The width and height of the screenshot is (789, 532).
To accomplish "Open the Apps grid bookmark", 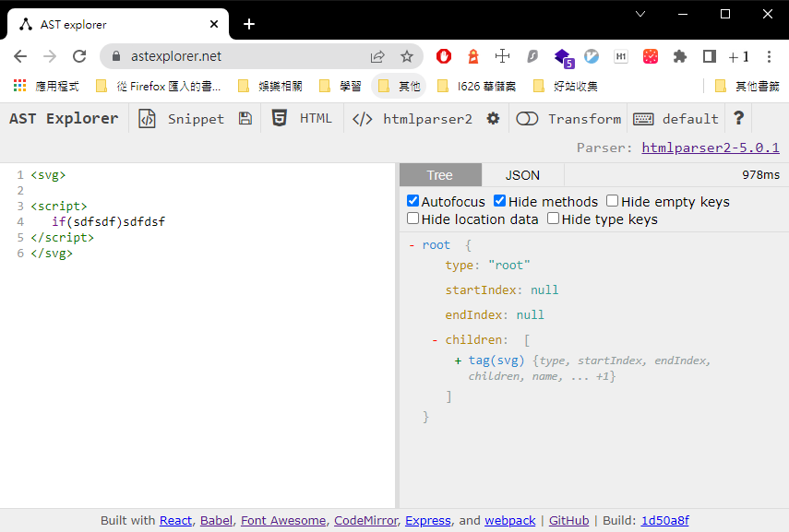I will pyautogui.click(x=19, y=86).
